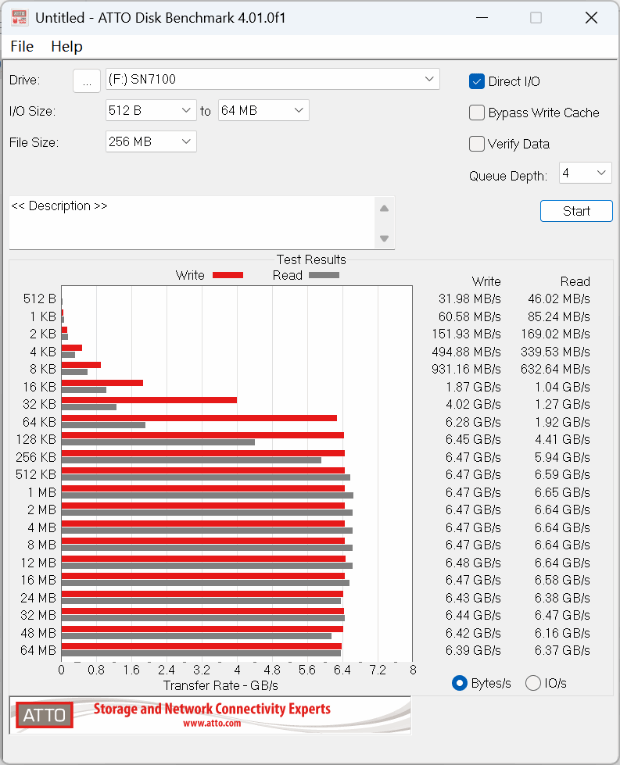Image resolution: width=620 pixels, height=765 pixels.
Task: Enable Bypass Write Cache checkbox
Action: [477, 113]
